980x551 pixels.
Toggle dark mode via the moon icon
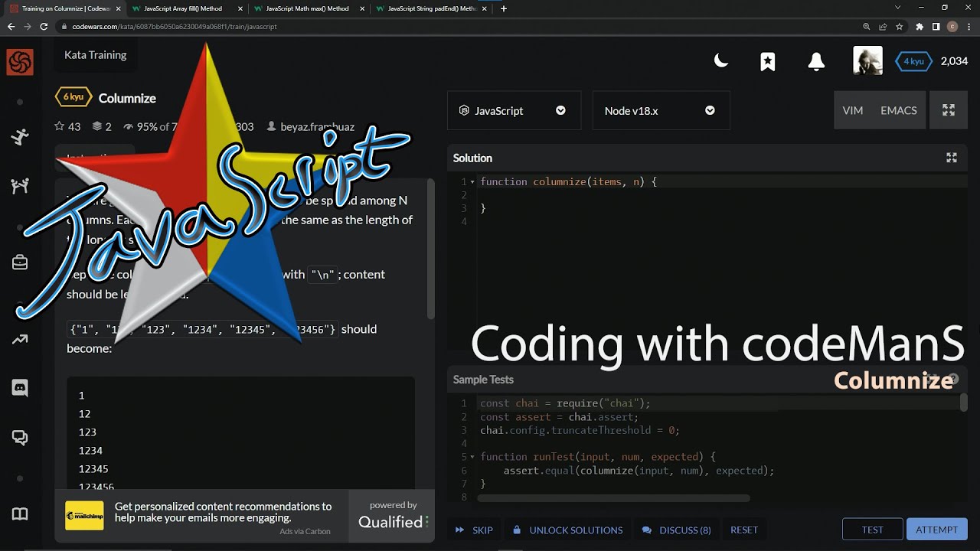tap(721, 61)
